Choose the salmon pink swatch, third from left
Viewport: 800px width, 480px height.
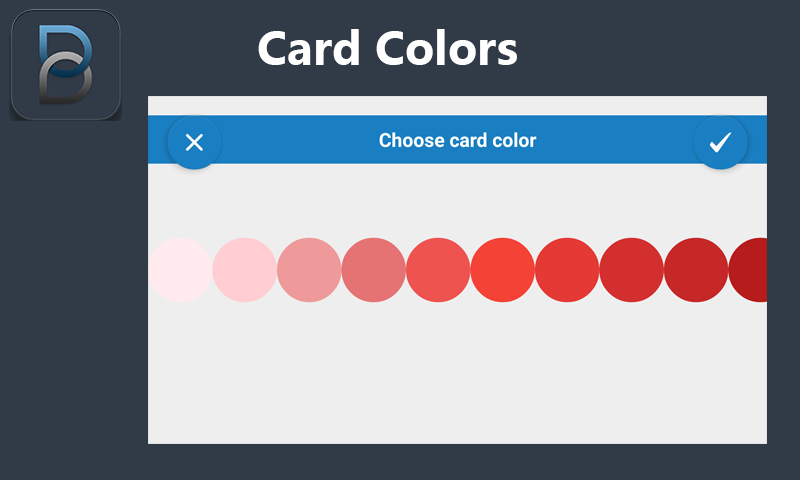click(309, 270)
